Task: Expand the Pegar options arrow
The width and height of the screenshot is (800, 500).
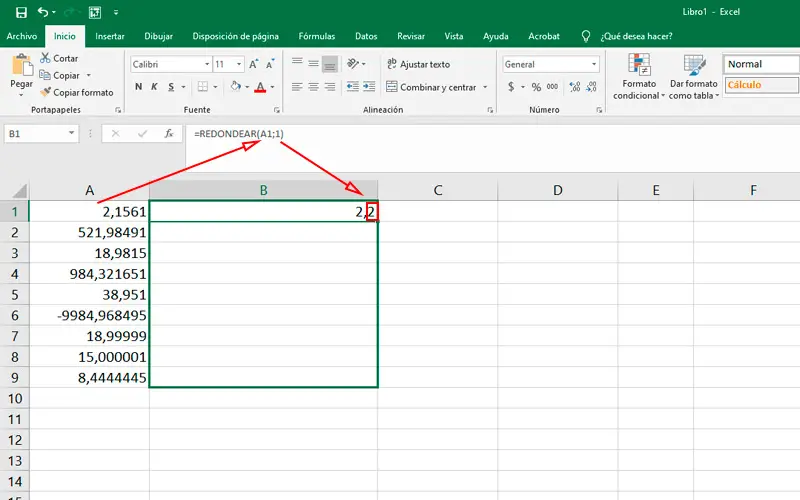Action: coord(21,94)
